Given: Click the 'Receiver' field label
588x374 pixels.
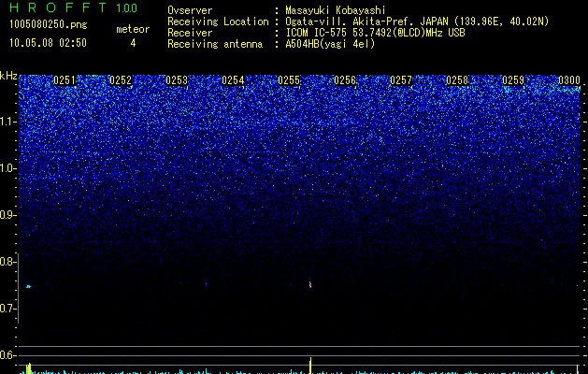Looking at the screenshot, I should (190, 33).
